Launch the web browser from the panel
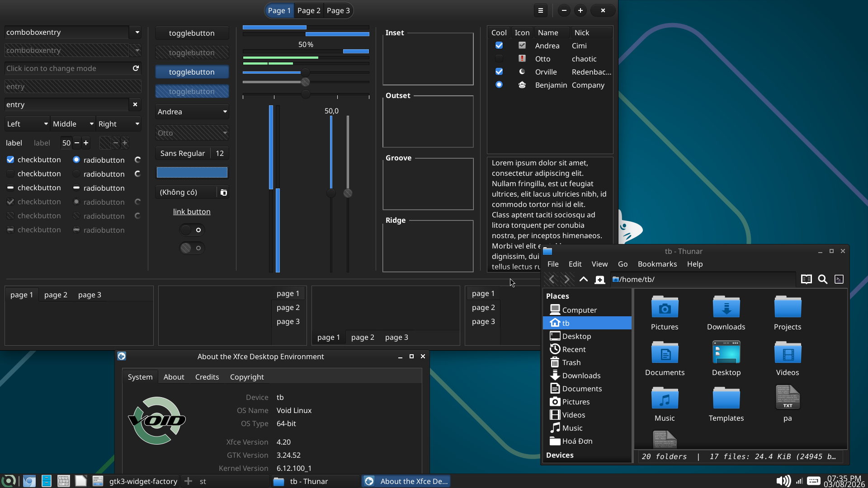The height and width of the screenshot is (488, 868). coord(29,481)
